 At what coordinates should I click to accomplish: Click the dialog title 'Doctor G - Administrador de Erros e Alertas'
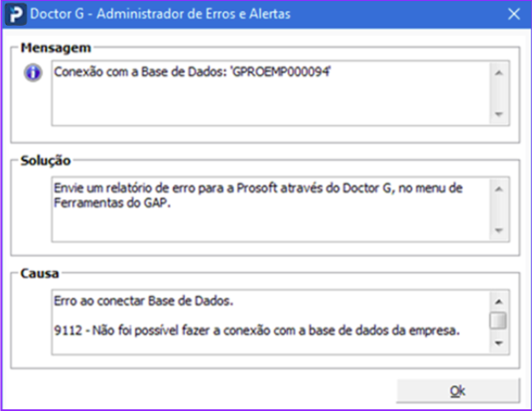[160, 15]
